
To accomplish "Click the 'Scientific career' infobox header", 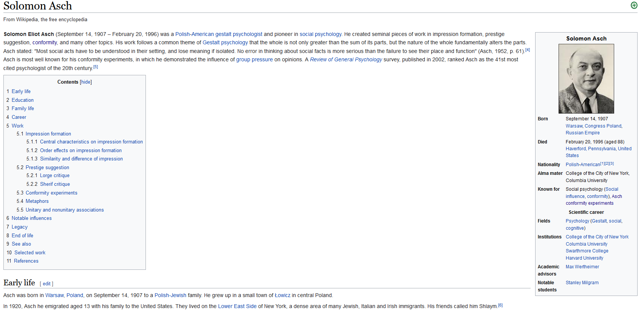I will coord(586,212).
